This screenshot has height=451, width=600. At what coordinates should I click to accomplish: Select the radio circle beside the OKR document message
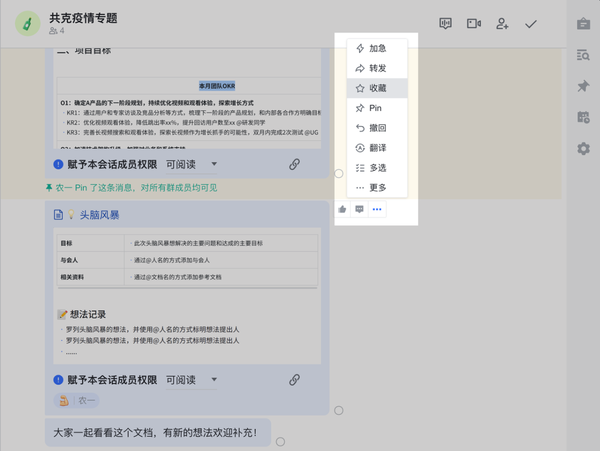click(339, 174)
